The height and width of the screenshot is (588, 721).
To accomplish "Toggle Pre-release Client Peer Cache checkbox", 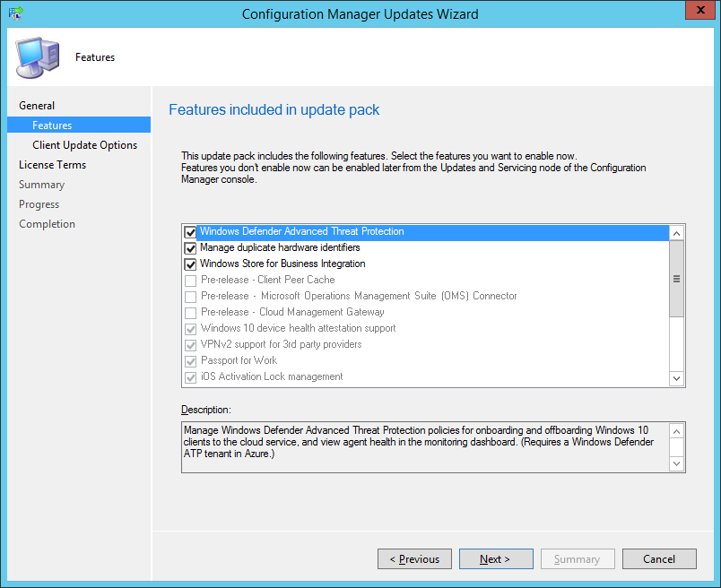I will coord(190,281).
